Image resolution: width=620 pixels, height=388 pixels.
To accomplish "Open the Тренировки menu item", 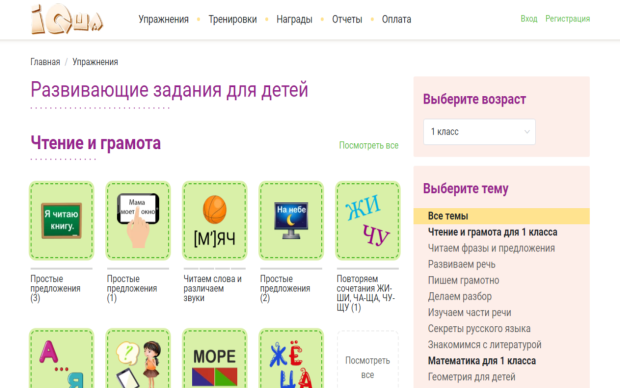I will (x=232, y=19).
